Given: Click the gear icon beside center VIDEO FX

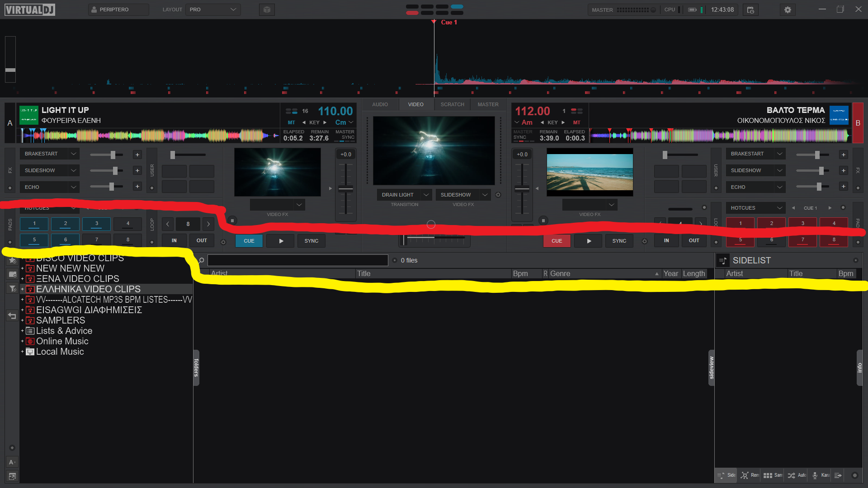Looking at the screenshot, I should [x=498, y=195].
